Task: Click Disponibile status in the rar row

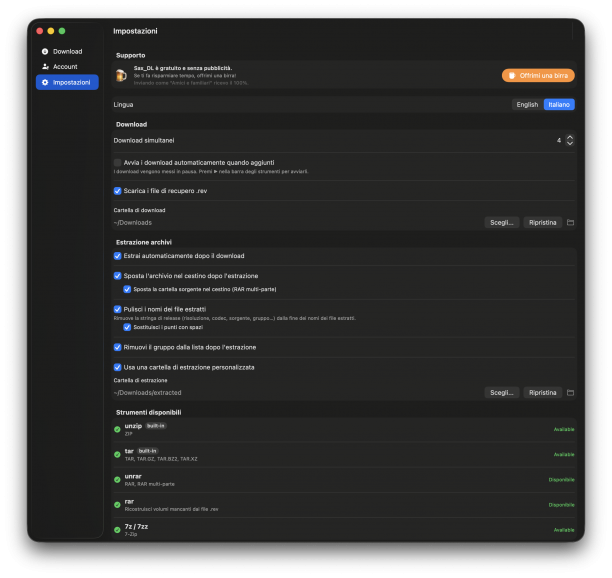Action: (561, 505)
